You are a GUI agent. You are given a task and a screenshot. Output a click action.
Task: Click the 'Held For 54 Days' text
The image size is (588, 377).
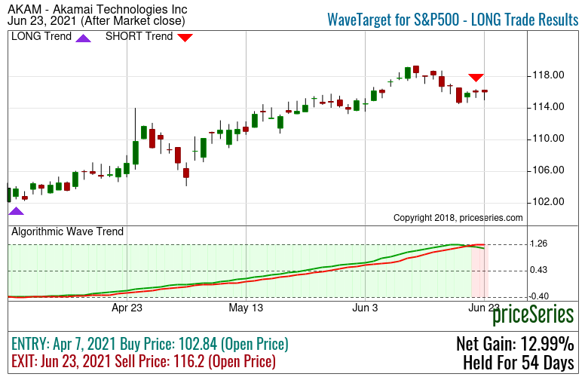519,363
